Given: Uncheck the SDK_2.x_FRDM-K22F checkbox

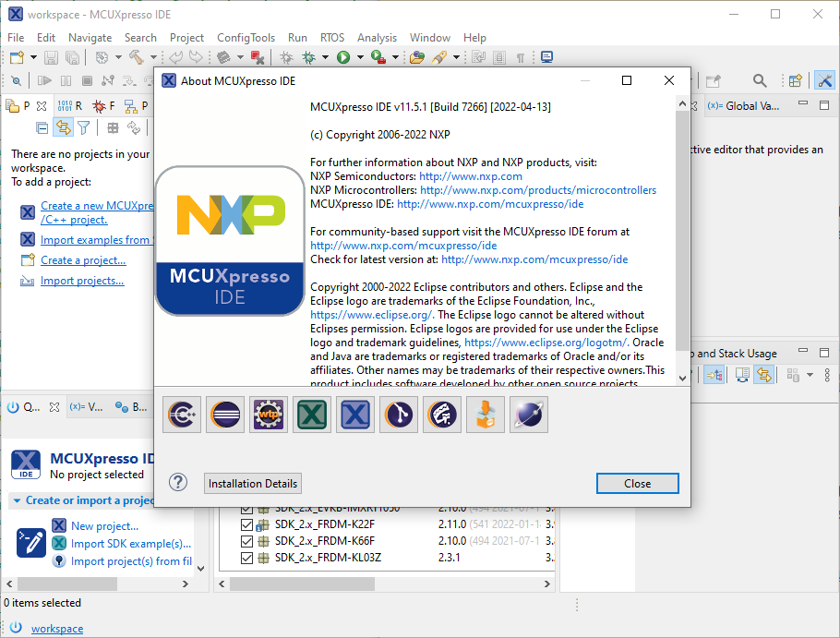Looking at the screenshot, I should (246, 524).
